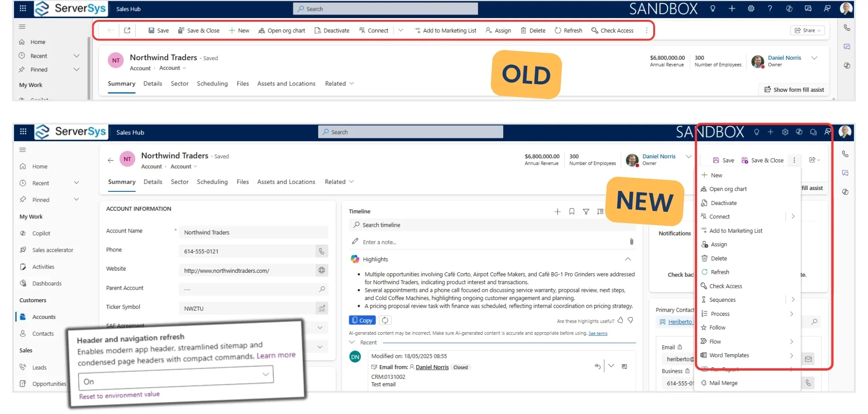This screenshot has width=868, height=414.
Task: Switch to Scheduling tab in new view
Action: [212, 182]
